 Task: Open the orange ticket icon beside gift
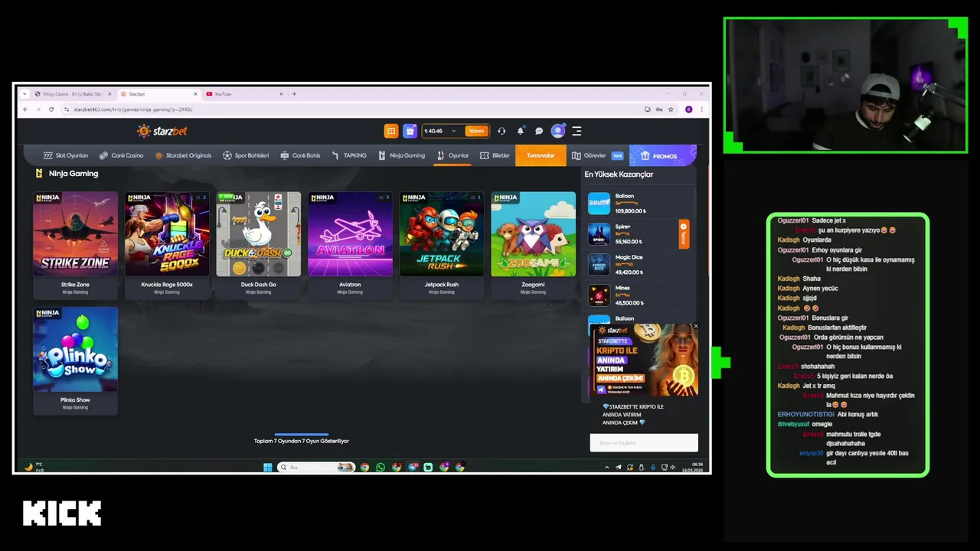(x=391, y=131)
